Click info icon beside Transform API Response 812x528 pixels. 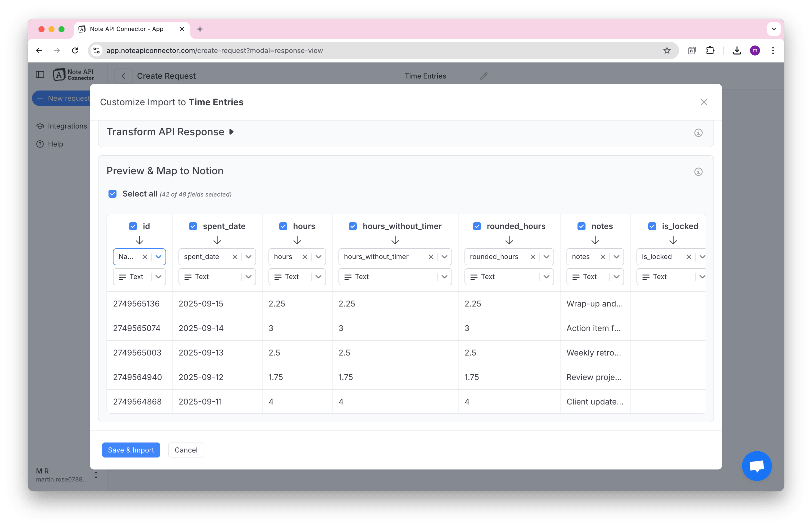click(x=698, y=133)
